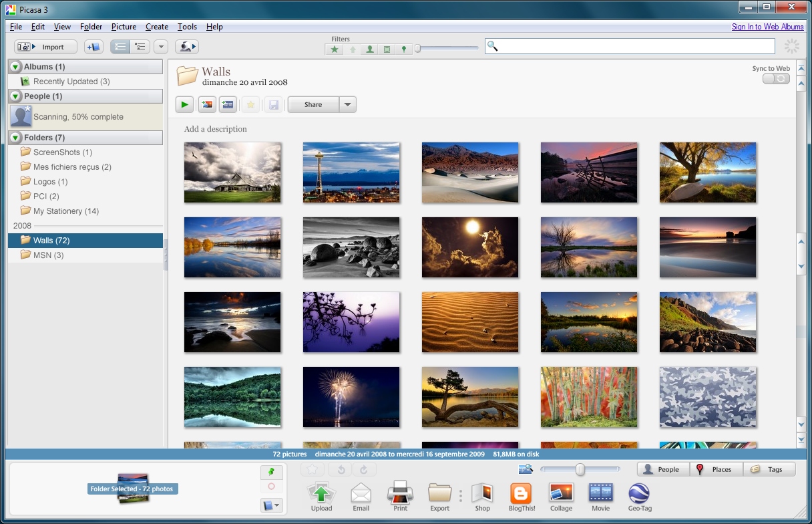Start a slideshow of the Walls folder
Image resolution: width=812 pixels, height=524 pixels.
pyautogui.click(x=184, y=104)
